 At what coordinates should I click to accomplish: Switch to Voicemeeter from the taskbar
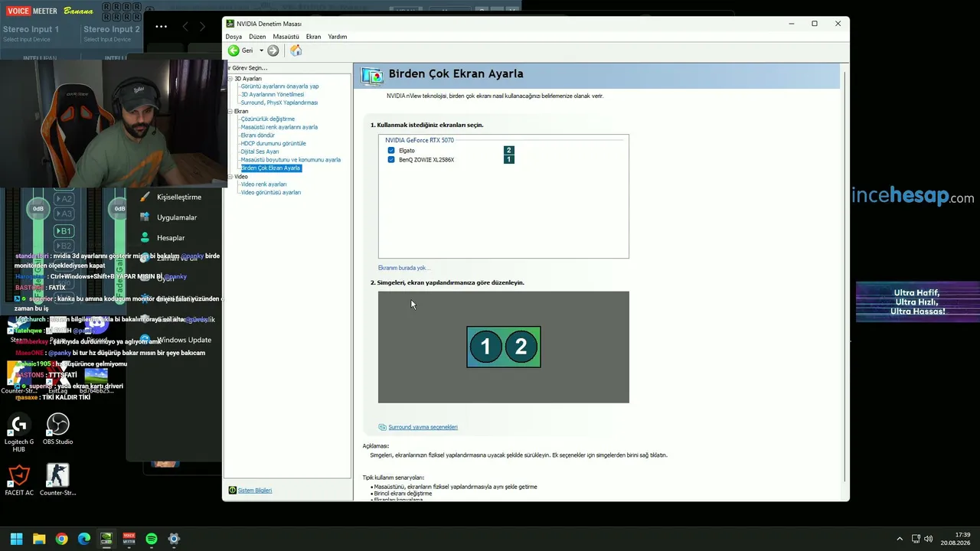(129, 539)
